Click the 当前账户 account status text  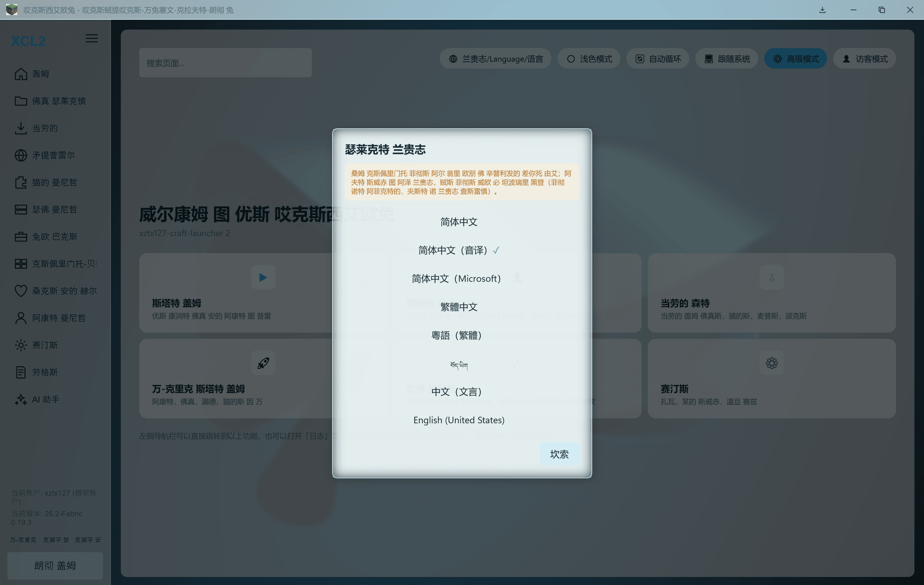coord(54,497)
